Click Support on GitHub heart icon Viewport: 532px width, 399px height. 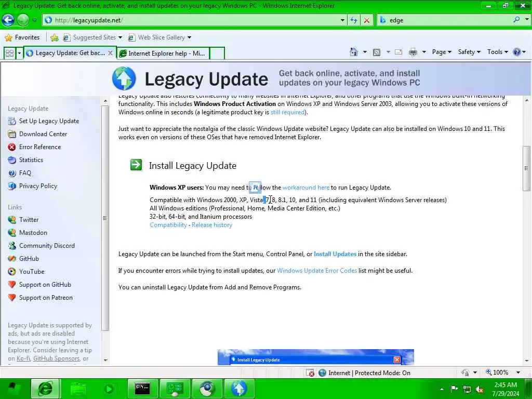pyautogui.click(x=12, y=284)
